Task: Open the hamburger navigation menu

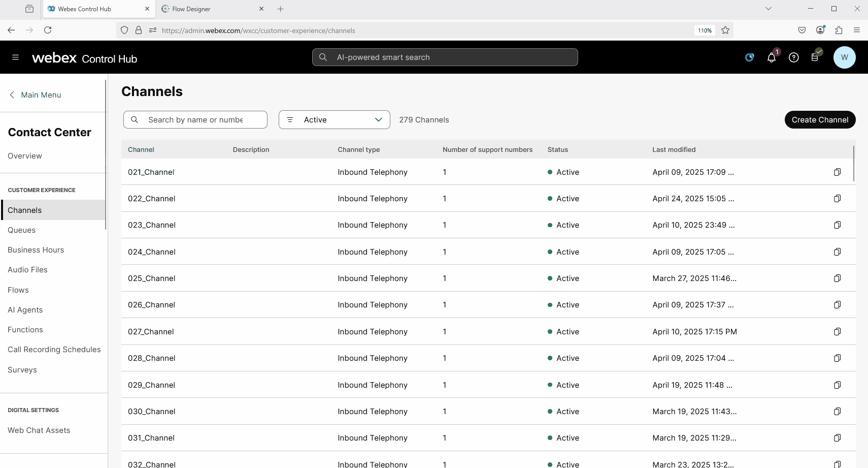Action: pos(15,57)
